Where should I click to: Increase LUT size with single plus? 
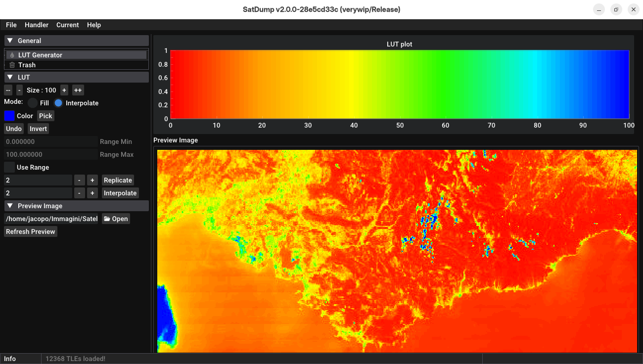click(64, 90)
